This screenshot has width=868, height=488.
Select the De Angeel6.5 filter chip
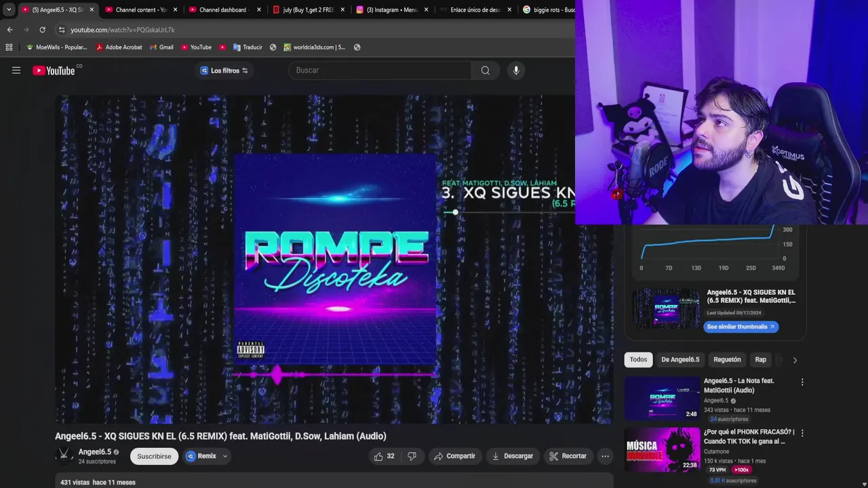coord(680,360)
